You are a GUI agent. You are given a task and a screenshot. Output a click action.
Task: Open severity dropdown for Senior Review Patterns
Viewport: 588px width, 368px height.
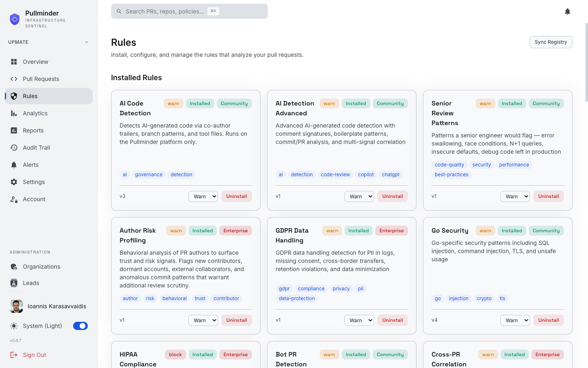point(515,196)
